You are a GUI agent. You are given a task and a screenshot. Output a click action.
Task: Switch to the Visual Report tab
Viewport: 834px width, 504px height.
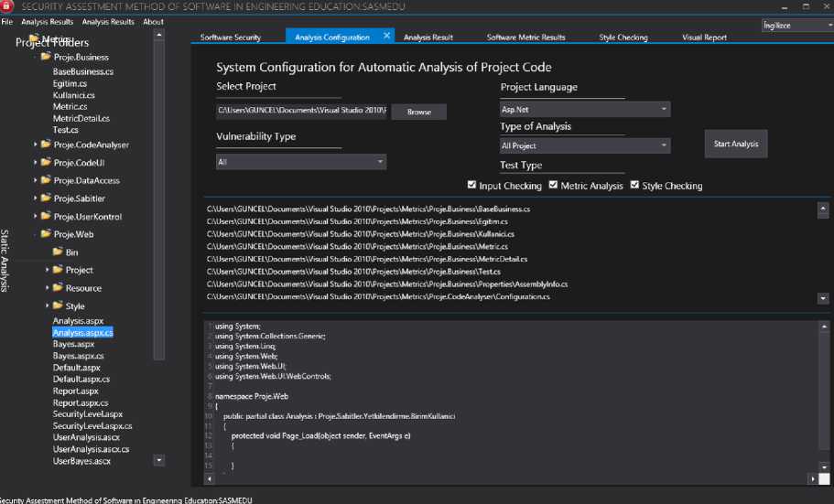[704, 38]
